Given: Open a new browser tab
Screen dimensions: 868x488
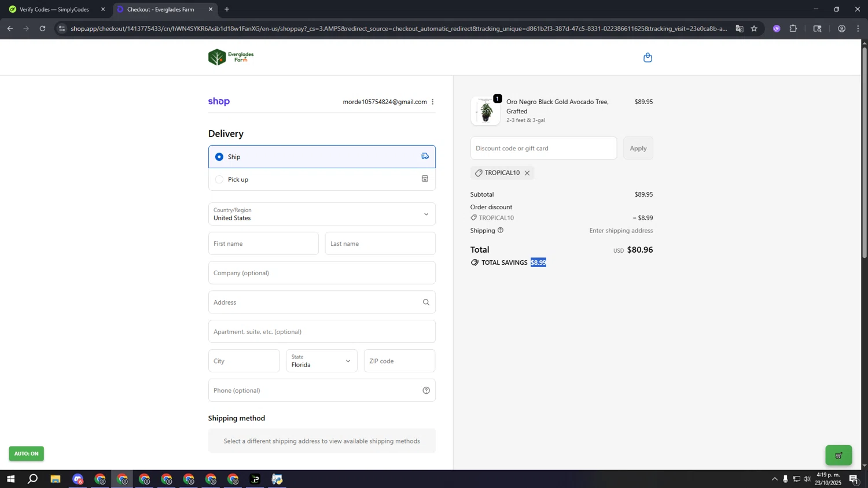Looking at the screenshot, I should pyautogui.click(x=227, y=9).
